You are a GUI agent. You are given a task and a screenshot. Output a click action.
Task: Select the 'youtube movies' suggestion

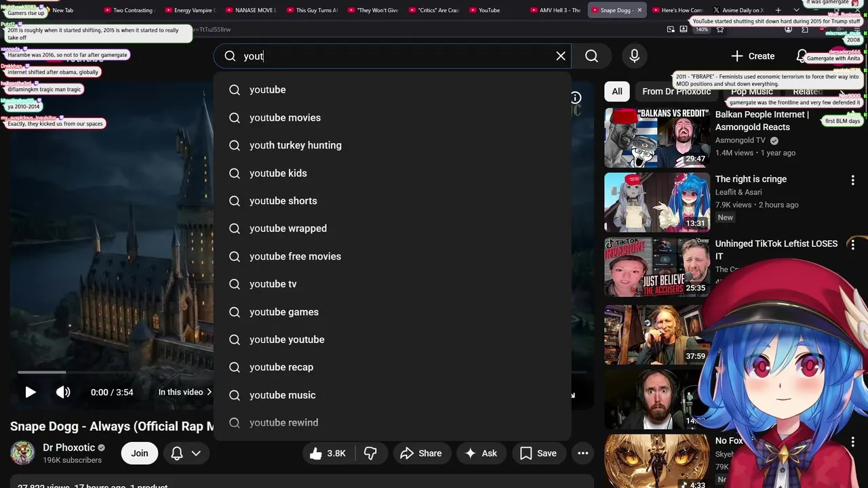click(392, 117)
